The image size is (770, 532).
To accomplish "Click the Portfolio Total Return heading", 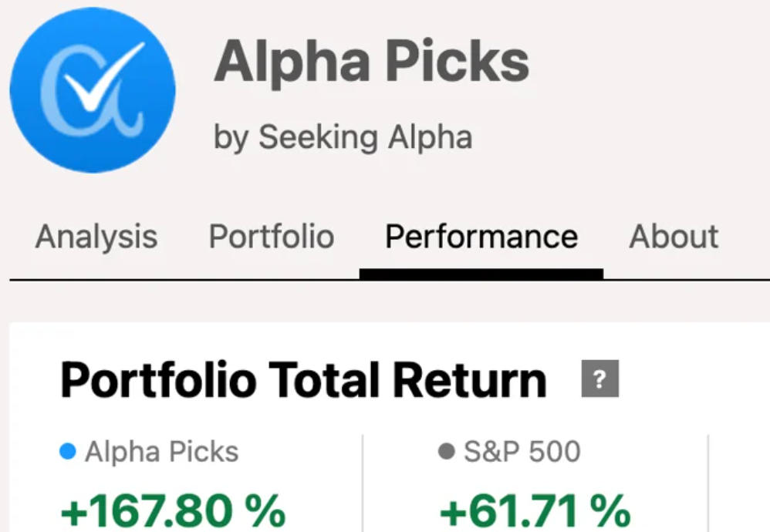I will click(x=303, y=380).
